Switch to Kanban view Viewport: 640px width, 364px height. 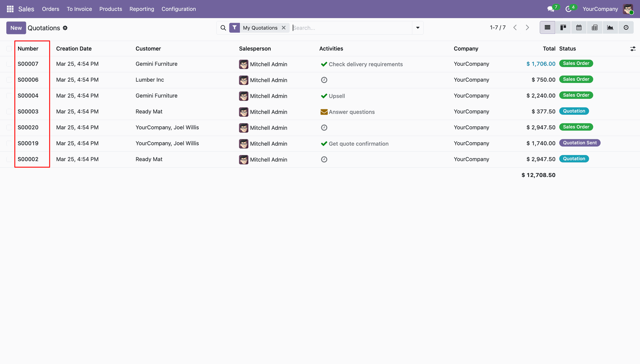coord(563,28)
